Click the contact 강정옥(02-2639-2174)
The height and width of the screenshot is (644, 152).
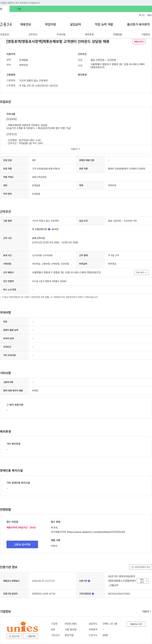44,594
